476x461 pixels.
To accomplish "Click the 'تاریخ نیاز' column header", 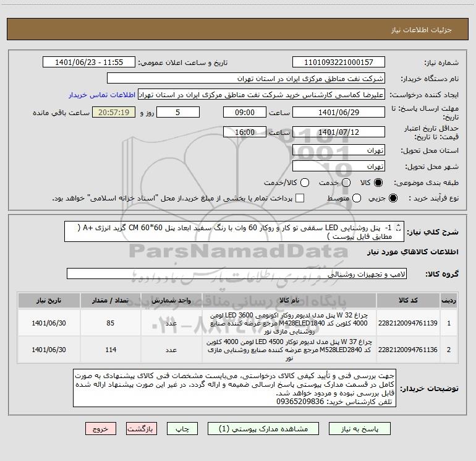I will [x=49, y=300].
